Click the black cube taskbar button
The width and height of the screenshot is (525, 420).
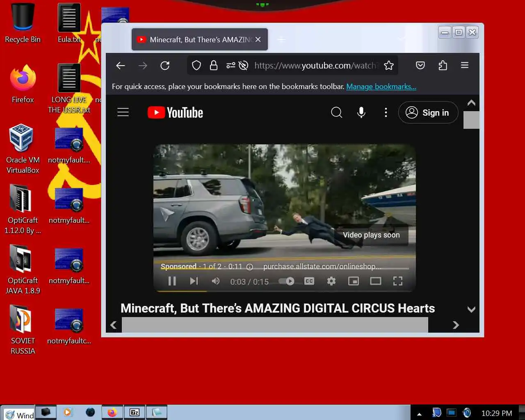click(x=46, y=412)
